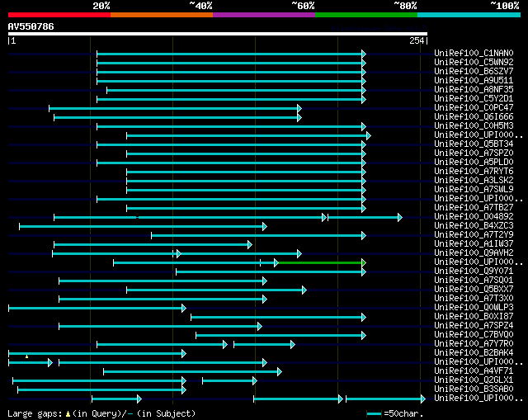Click the cyan ~100% identity color segment
Image resolution: width=528 pixels, height=420 pixels.
coord(469,15)
